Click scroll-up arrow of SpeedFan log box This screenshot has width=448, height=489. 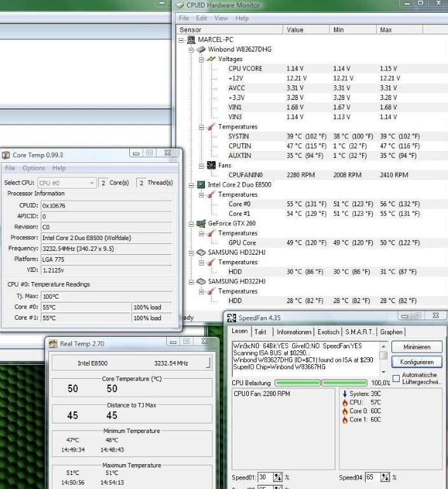click(x=384, y=346)
